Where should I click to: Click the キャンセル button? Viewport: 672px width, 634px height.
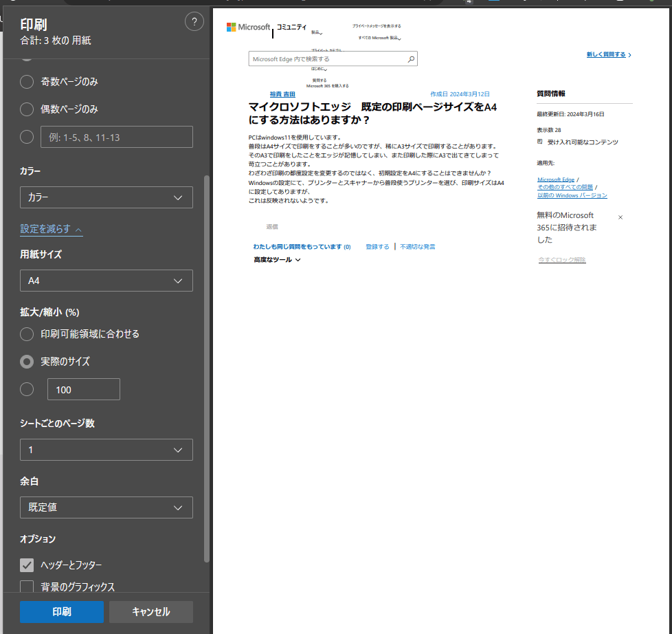point(151,612)
